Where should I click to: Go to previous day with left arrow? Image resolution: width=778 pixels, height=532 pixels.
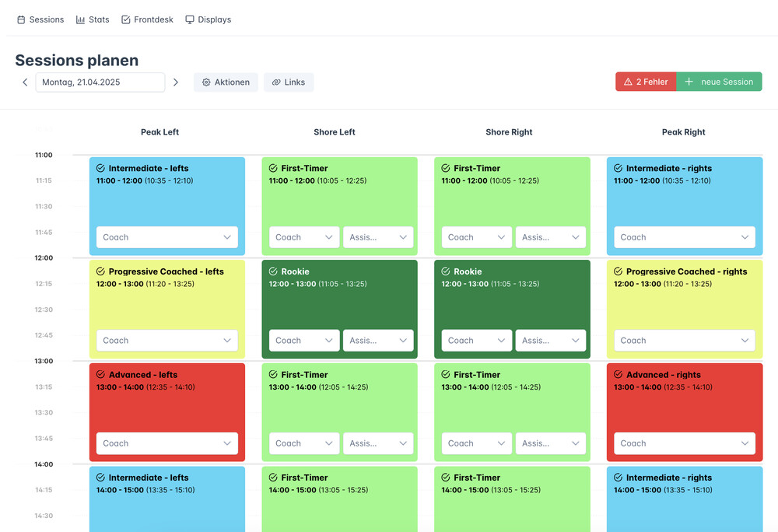pos(25,82)
